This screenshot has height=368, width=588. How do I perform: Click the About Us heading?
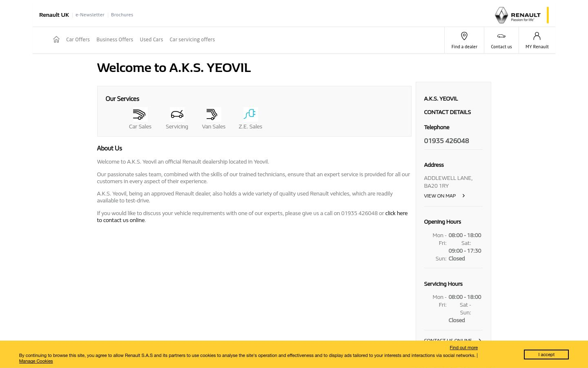click(x=109, y=148)
